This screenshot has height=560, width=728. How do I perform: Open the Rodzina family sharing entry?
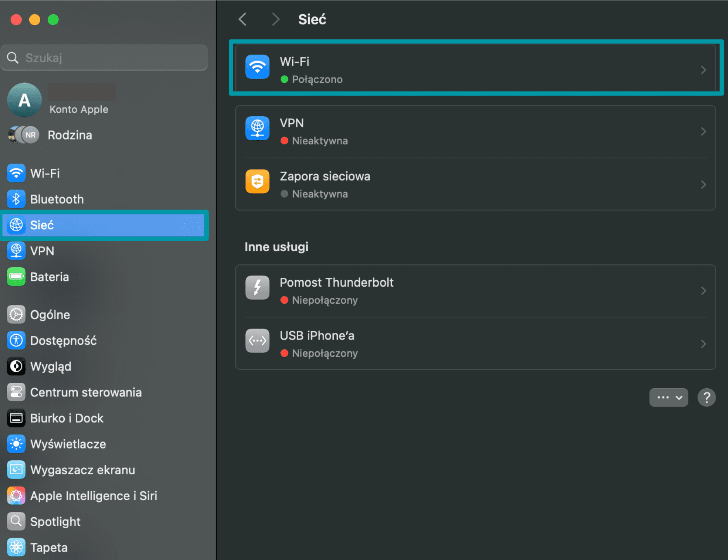pyautogui.click(x=69, y=135)
